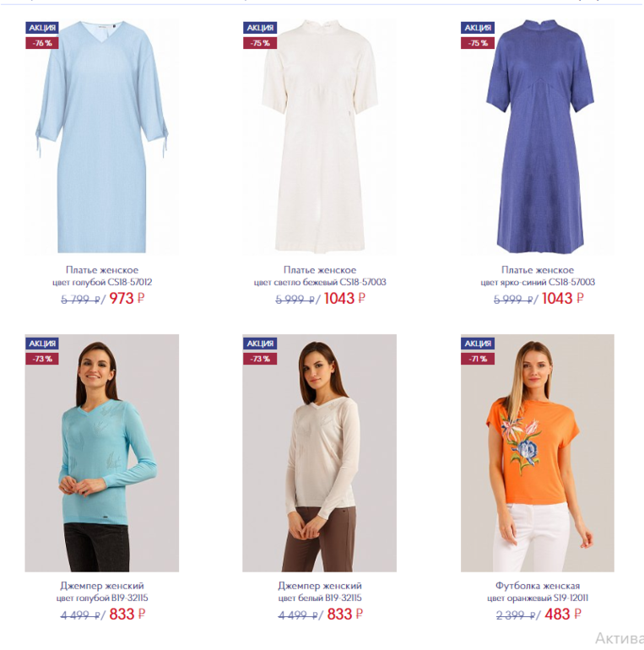Open link Футболка женская цвет оранжевый S19-12011
644x650 pixels.
(538, 592)
